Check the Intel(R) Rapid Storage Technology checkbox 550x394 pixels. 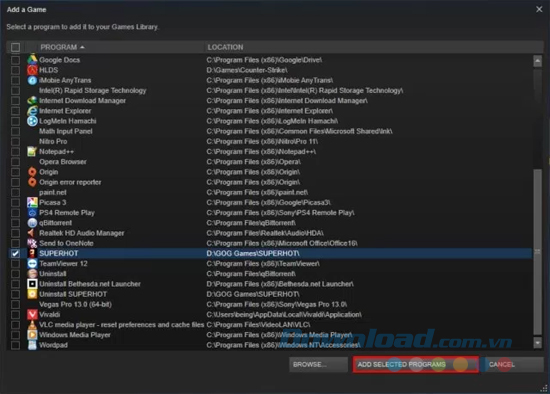point(15,91)
